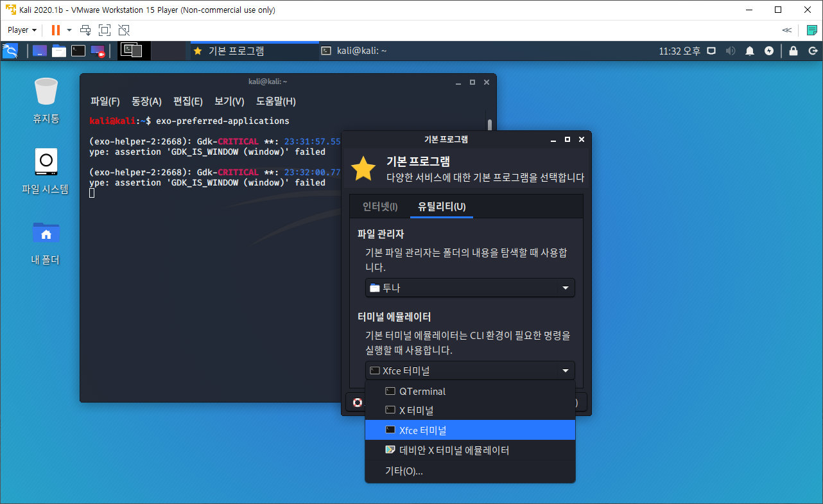Image resolution: width=823 pixels, height=504 pixels.
Task: Pick 기타(O)... from the terminal list
Action: pyautogui.click(x=470, y=471)
